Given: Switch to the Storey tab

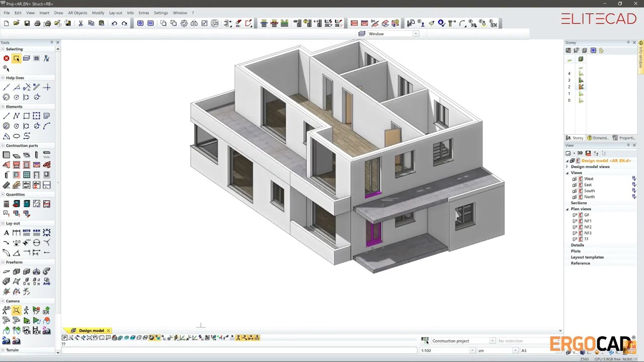Looking at the screenshot, I should [x=575, y=138].
